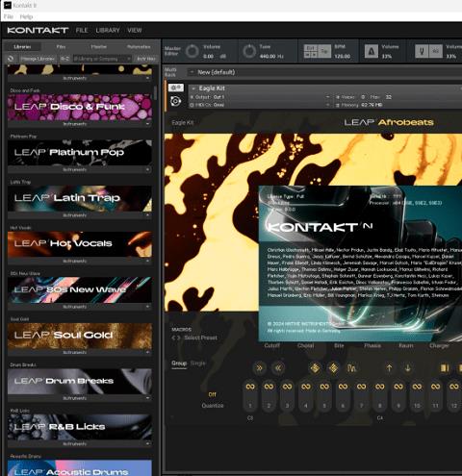Open the Multi Rack preset dropdown arrow

192,72
